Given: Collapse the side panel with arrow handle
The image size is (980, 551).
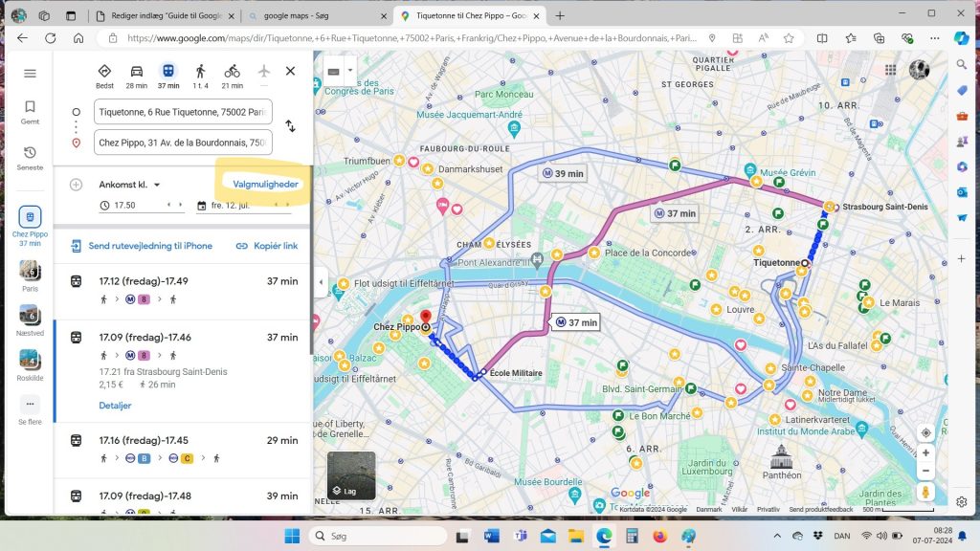Looking at the screenshot, I should pyautogui.click(x=321, y=282).
